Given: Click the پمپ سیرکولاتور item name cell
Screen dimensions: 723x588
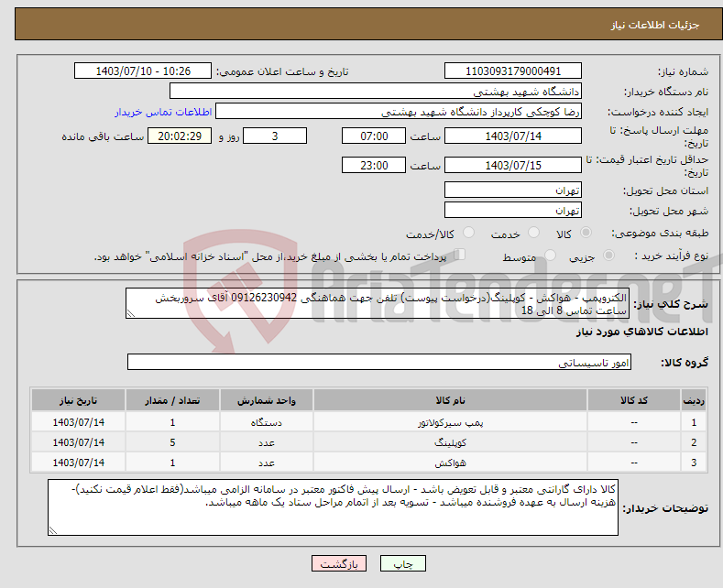Looking at the screenshot, I should [x=450, y=422].
